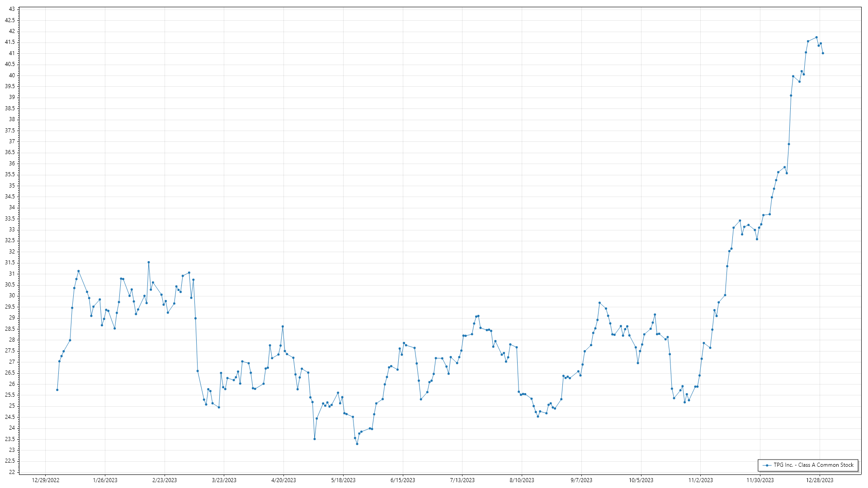This screenshot has height=488, width=868.
Task: Click the 12/29/2022 date axis label
Action: point(46,480)
